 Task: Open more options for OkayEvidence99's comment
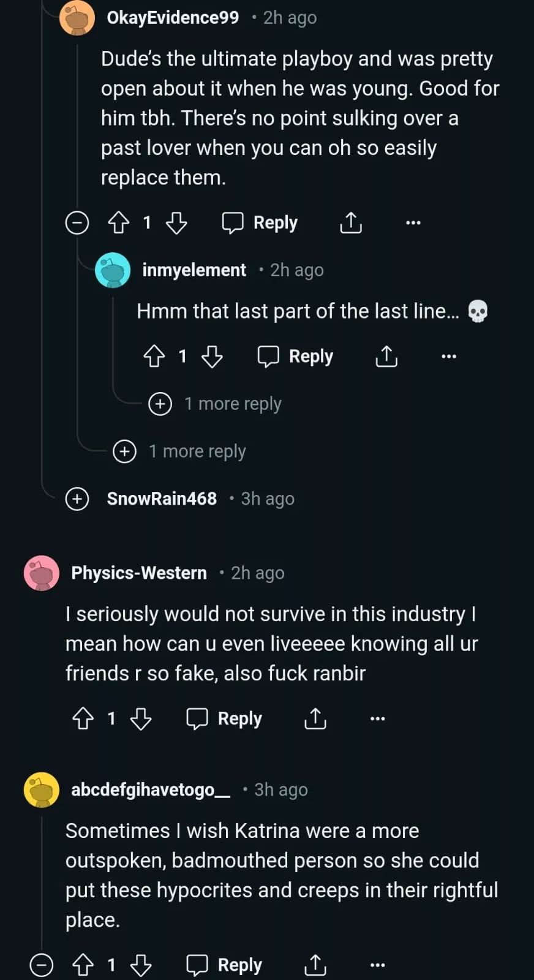pyautogui.click(x=413, y=223)
